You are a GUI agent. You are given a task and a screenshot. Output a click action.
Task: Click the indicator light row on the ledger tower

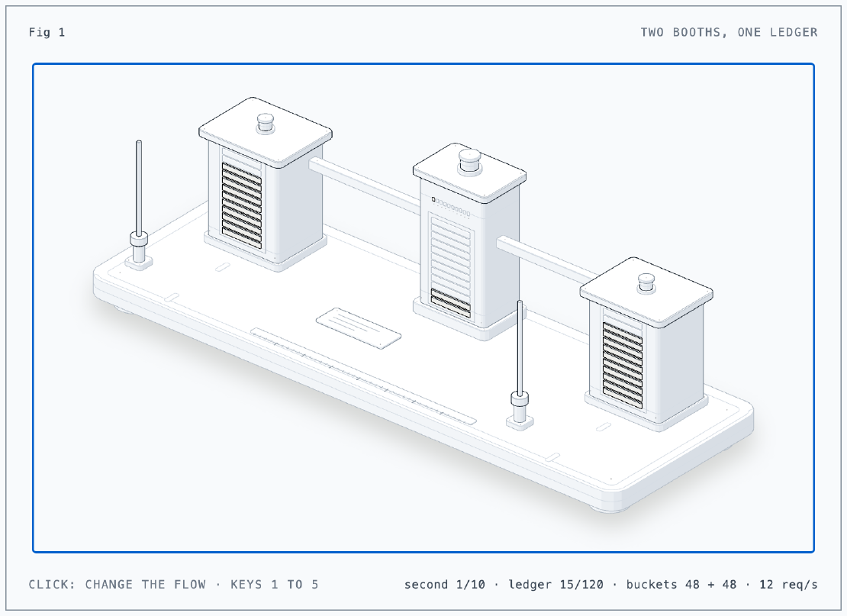450,206
